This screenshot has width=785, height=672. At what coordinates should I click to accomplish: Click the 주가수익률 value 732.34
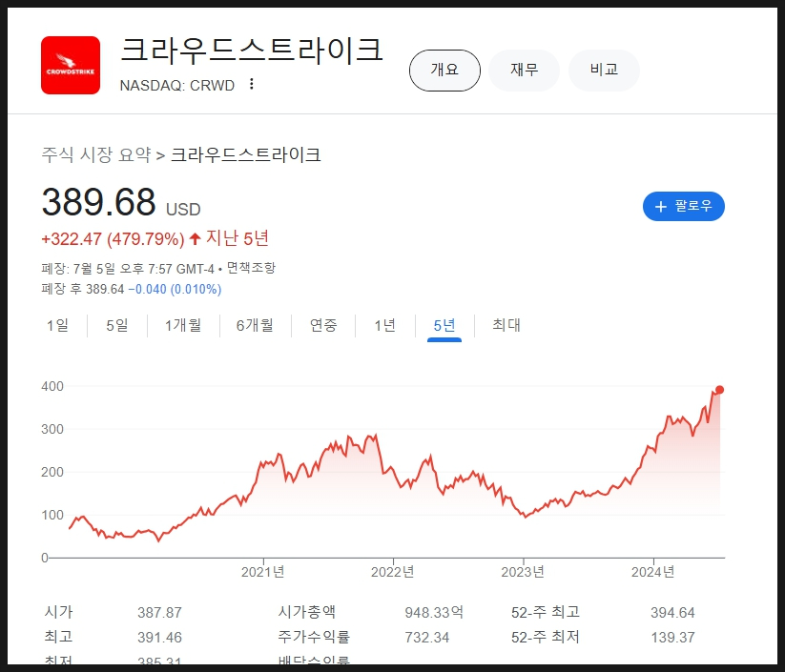[x=427, y=638]
